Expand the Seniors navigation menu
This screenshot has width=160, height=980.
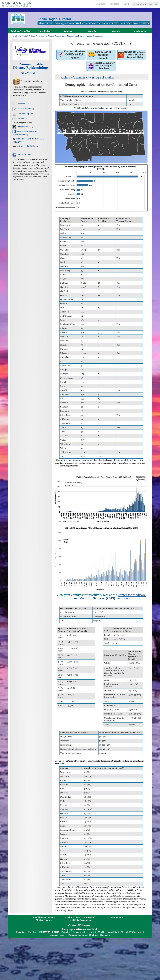pos(68,31)
